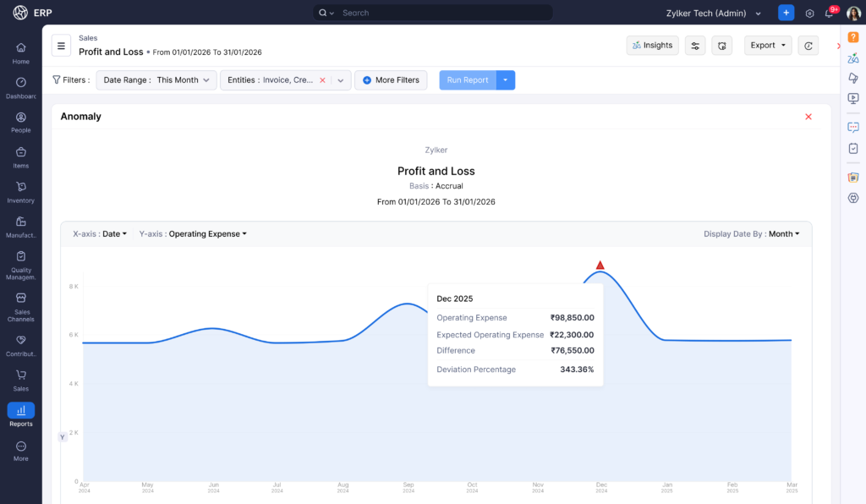Click the schedule report icon
866x504 pixels.
click(721, 46)
